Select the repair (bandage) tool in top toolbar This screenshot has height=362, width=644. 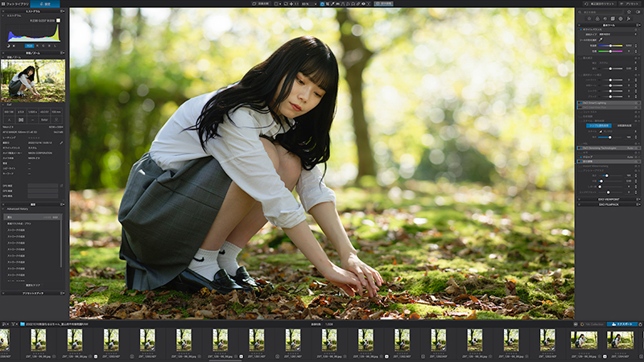358,4
